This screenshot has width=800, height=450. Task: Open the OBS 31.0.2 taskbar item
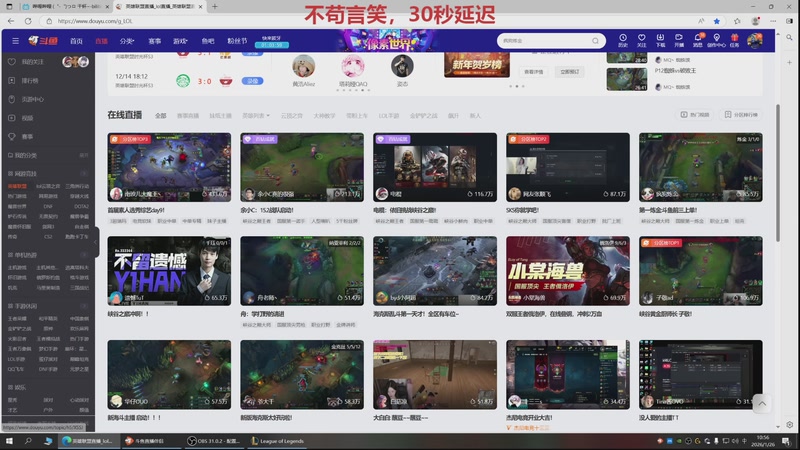[213, 441]
